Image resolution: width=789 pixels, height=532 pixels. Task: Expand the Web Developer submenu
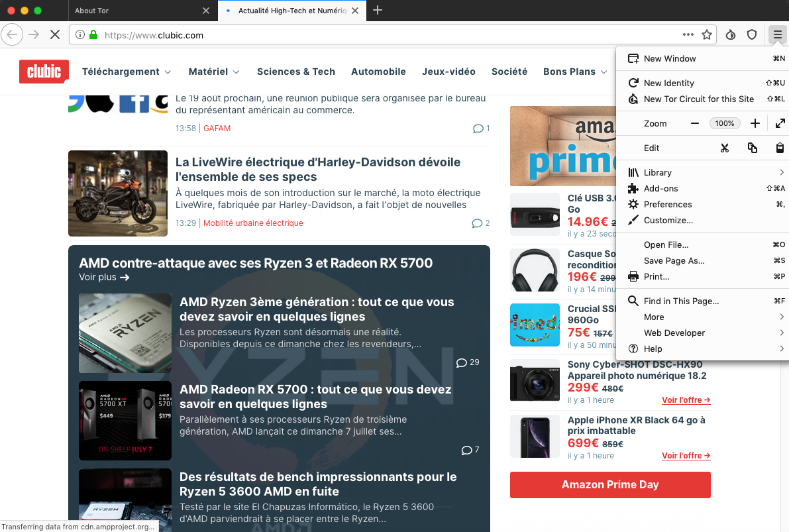pos(702,333)
